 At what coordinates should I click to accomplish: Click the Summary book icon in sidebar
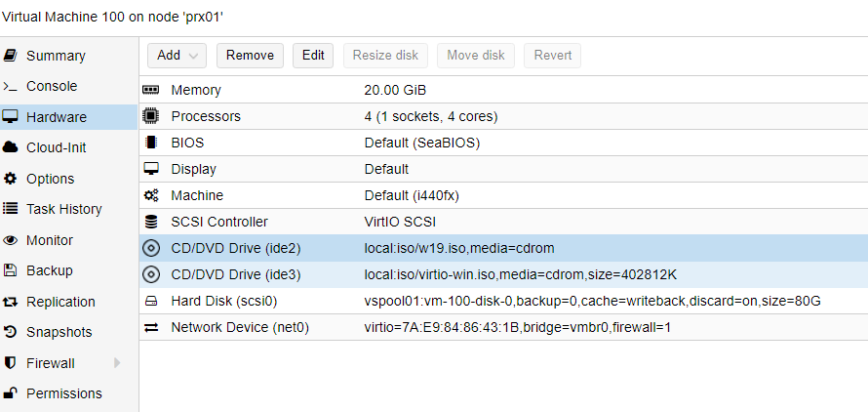click(11, 56)
